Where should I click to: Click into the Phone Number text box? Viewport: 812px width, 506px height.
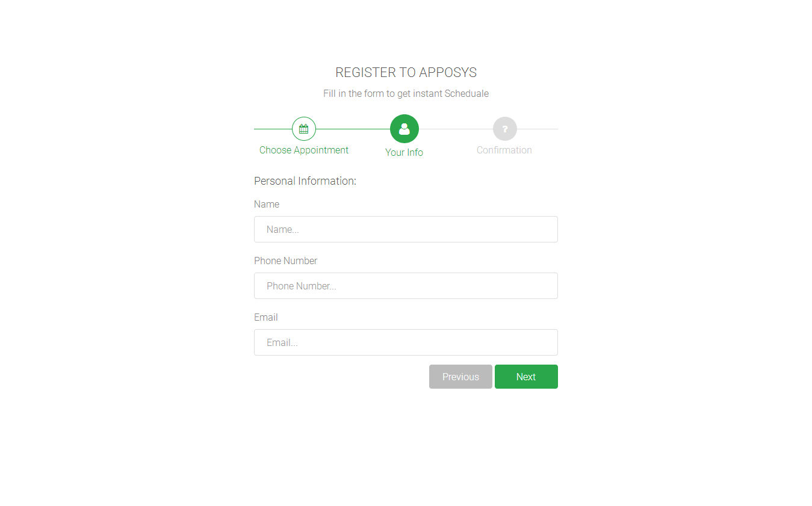[x=406, y=286]
